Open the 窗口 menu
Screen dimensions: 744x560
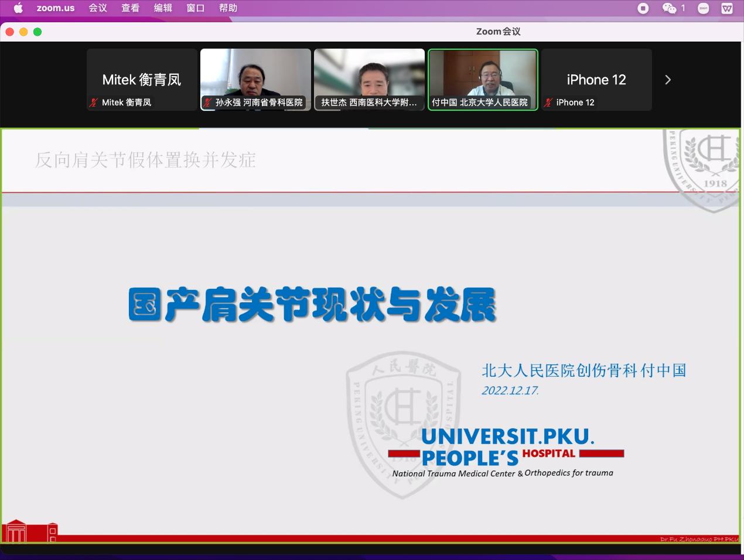[x=195, y=8]
